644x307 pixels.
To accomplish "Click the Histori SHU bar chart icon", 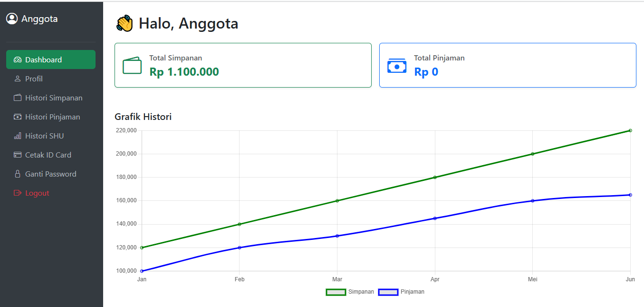I will (x=18, y=136).
